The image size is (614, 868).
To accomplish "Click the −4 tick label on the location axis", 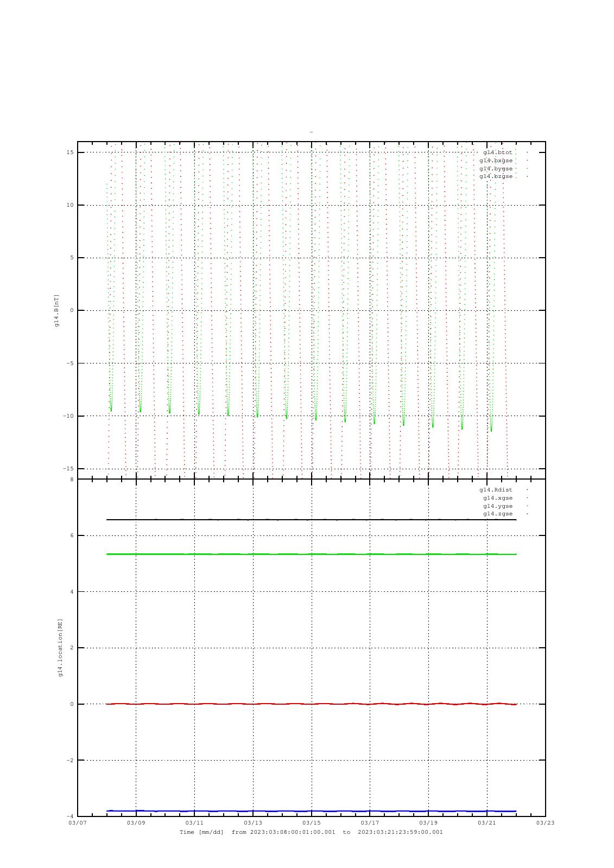I will click(x=70, y=816).
